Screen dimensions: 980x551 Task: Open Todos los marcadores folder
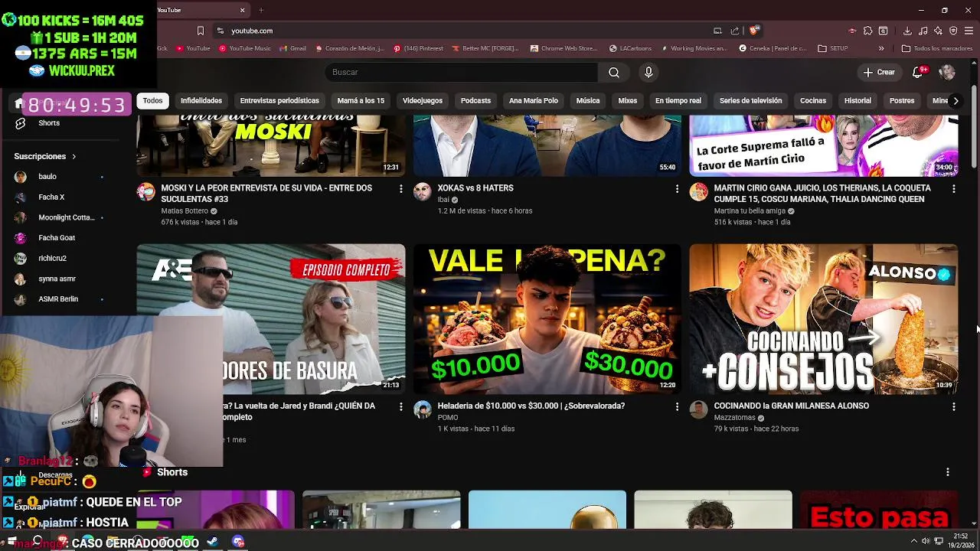(x=937, y=48)
